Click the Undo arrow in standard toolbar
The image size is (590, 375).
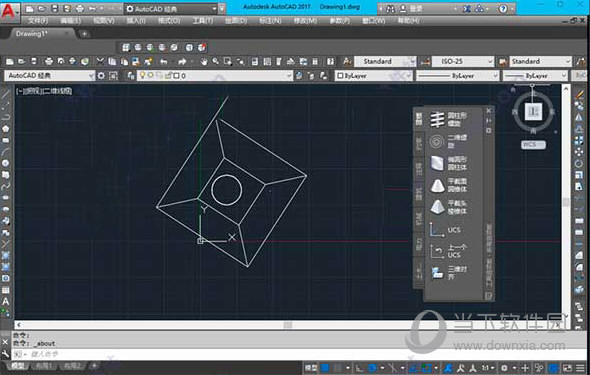164,61
